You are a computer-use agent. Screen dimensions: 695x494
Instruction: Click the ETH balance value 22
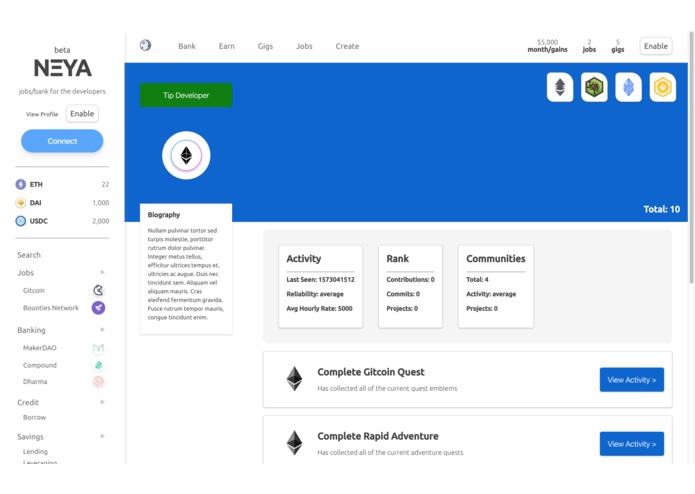pyautogui.click(x=105, y=184)
